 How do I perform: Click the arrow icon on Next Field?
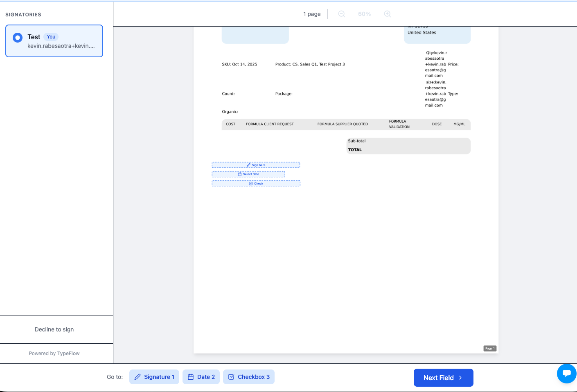(460, 378)
